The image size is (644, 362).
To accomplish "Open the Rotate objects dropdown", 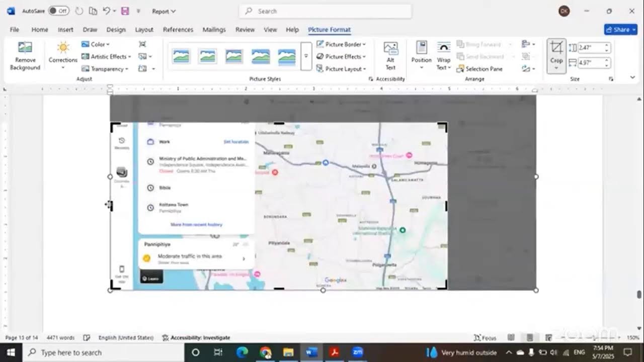I will pos(527,69).
